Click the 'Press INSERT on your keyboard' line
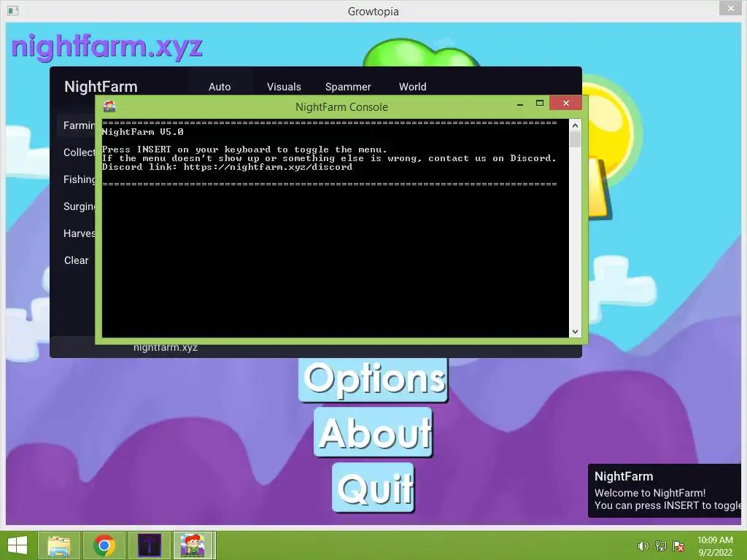The width and height of the screenshot is (747, 560). pos(244,149)
